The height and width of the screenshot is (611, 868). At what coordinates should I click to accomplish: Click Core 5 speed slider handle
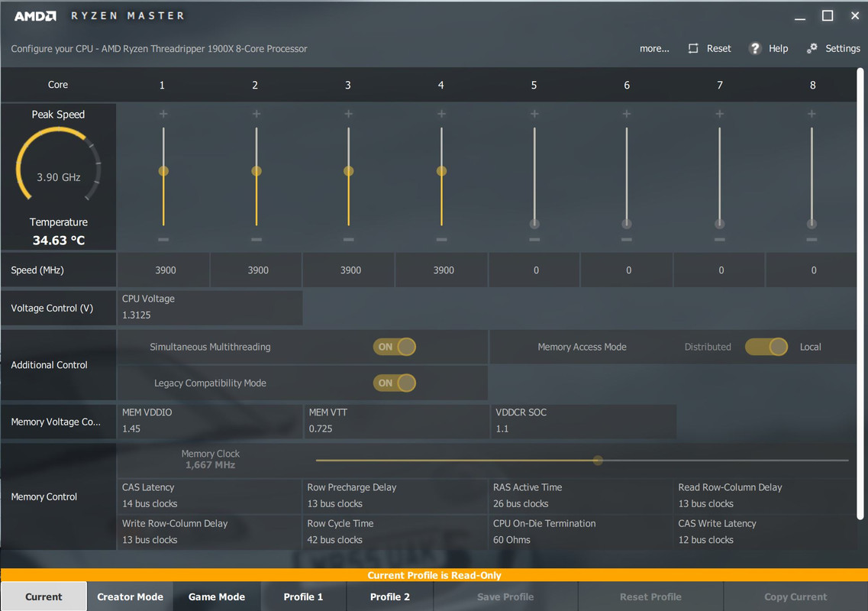point(534,224)
